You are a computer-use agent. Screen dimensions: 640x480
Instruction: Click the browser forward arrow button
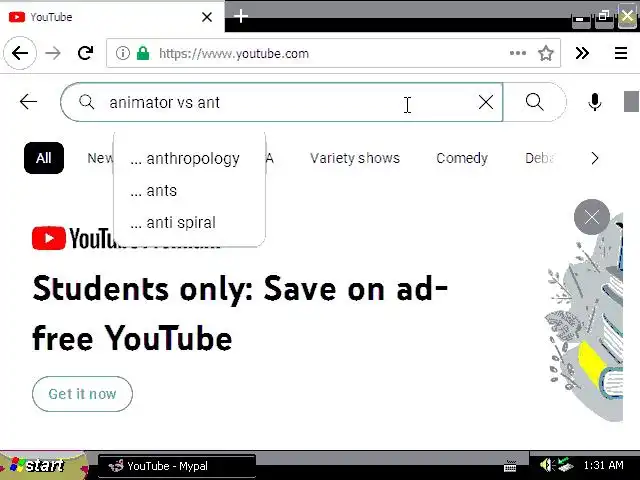click(x=53, y=53)
